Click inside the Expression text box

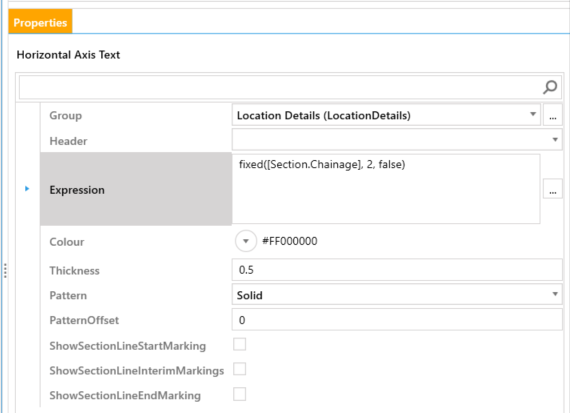[x=386, y=189]
